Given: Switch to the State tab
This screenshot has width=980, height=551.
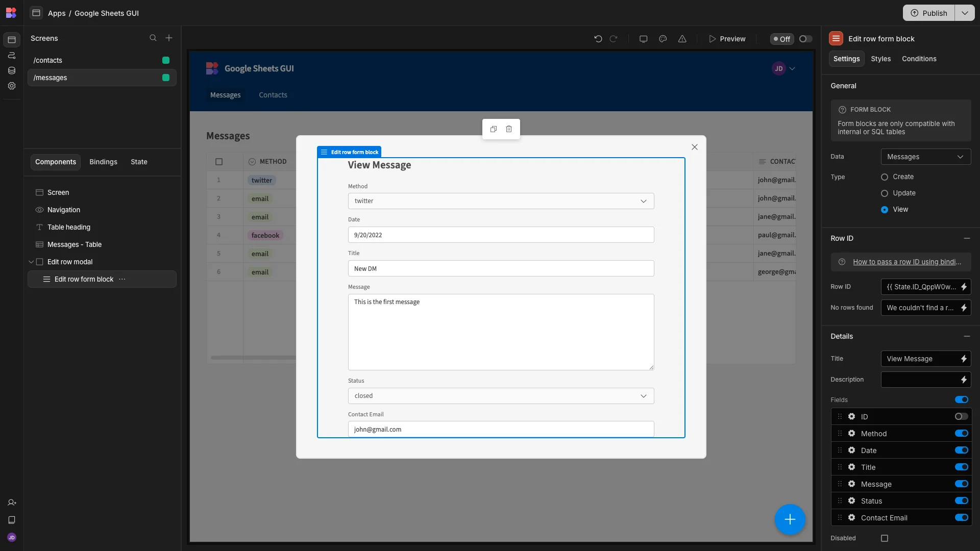Looking at the screenshot, I should tap(139, 162).
